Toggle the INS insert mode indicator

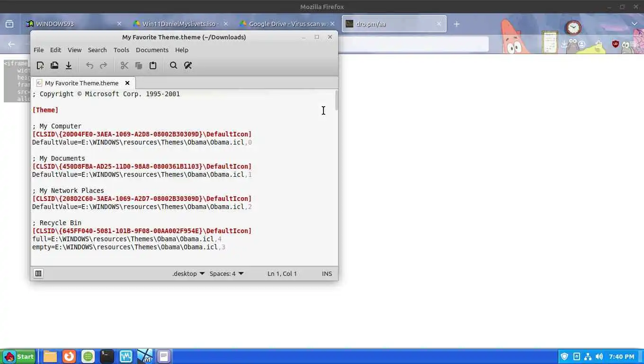[x=327, y=273]
